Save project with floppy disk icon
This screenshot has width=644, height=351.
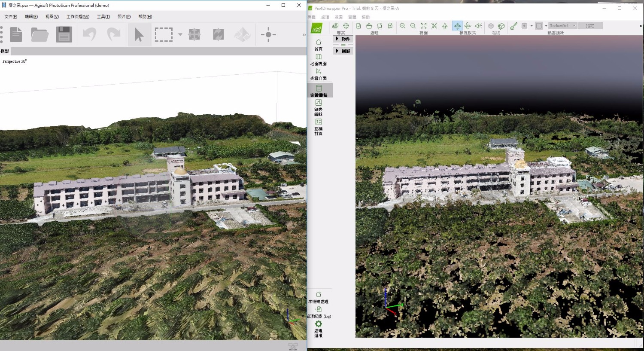pyautogui.click(x=64, y=34)
